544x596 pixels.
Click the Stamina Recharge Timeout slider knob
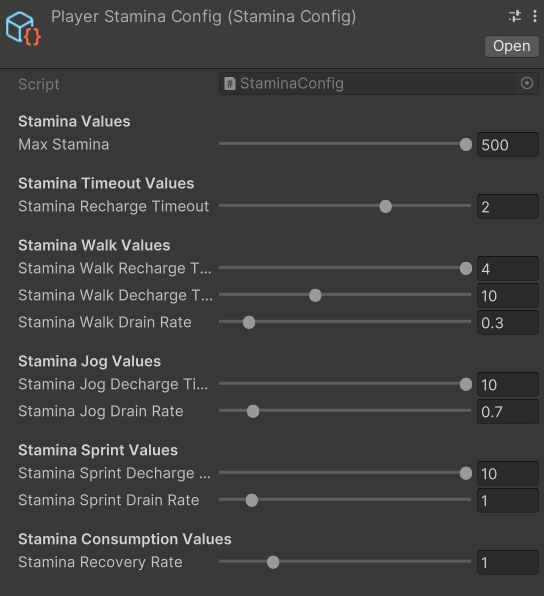click(x=385, y=206)
